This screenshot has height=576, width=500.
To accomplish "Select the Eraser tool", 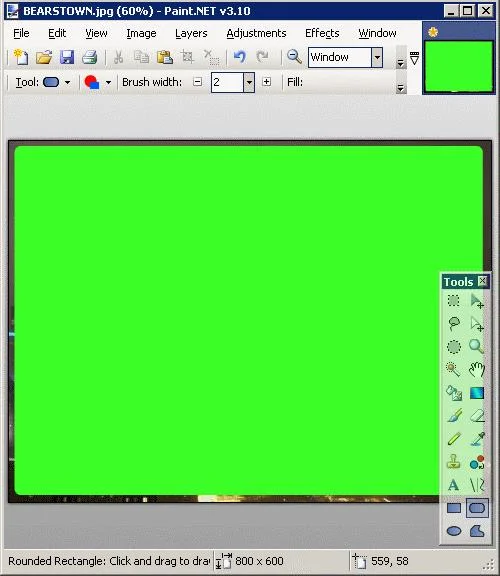I will tap(477, 416).
